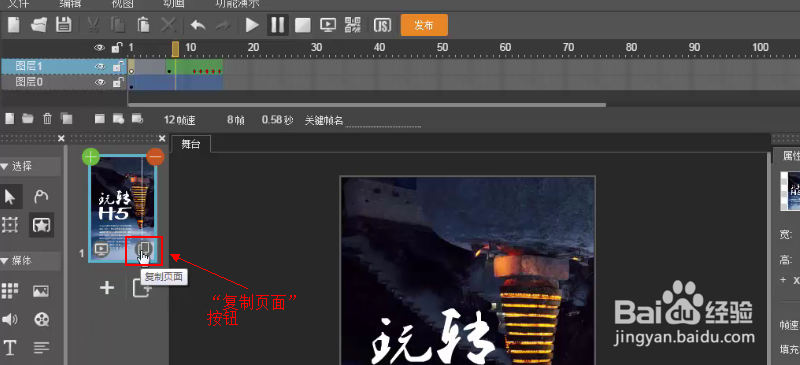Screen dimensions: 800x365
Task: Click the 12帧速 frame rate value
Action: click(180, 120)
